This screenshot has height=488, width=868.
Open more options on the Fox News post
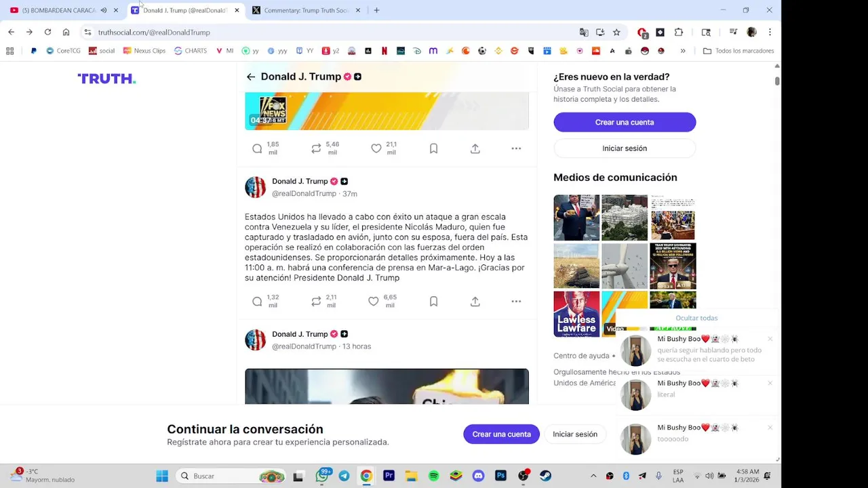point(516,148)
